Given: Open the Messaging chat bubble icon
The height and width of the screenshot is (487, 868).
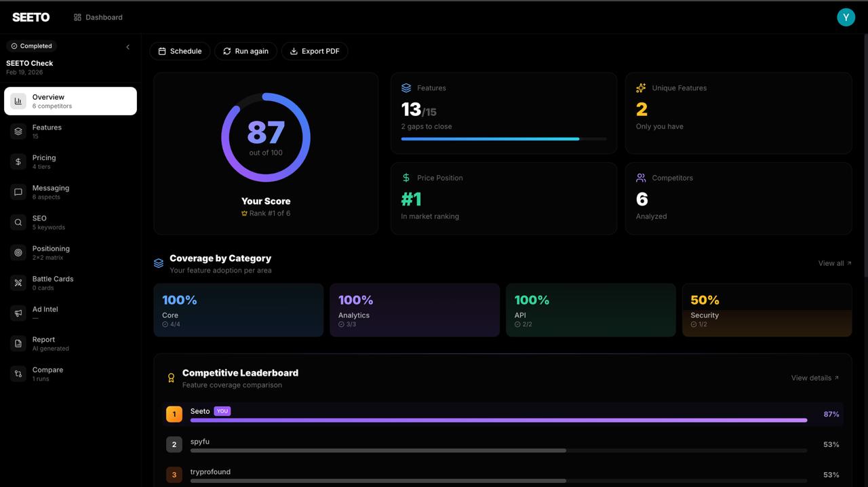Looking at the screenshot, I should [x=18, y=192].
